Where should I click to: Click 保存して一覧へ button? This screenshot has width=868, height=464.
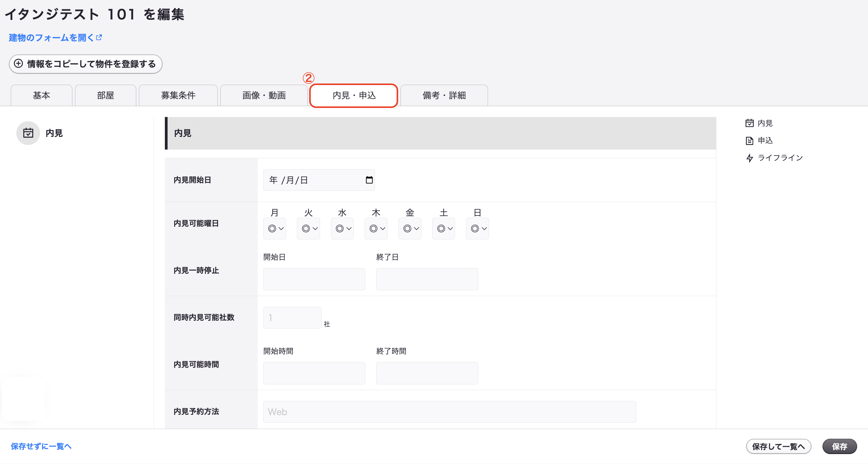tap(778, 447)
